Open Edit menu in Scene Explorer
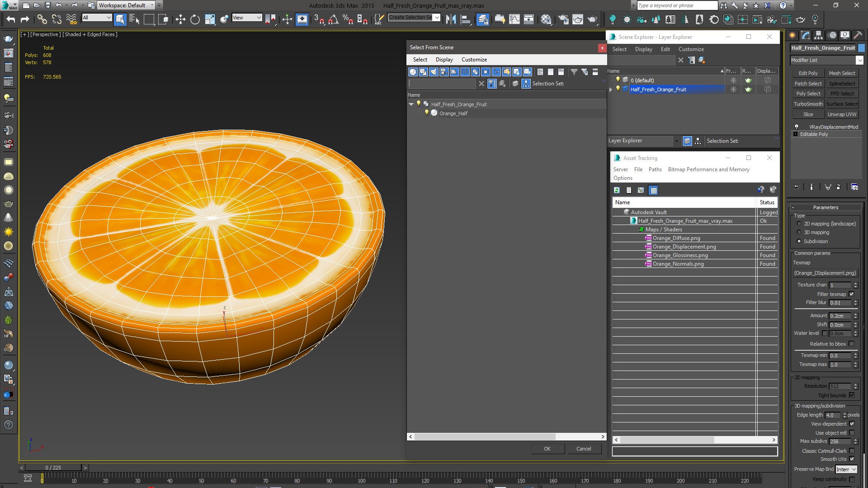This screenshot has height=488, width=868. point(665,49)
